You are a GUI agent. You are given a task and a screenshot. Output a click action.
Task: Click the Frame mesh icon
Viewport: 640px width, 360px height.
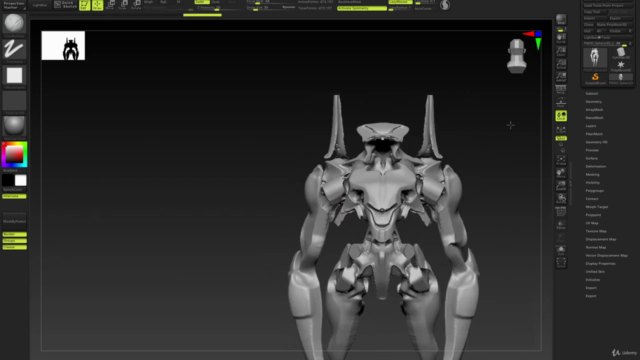(561, 160)
